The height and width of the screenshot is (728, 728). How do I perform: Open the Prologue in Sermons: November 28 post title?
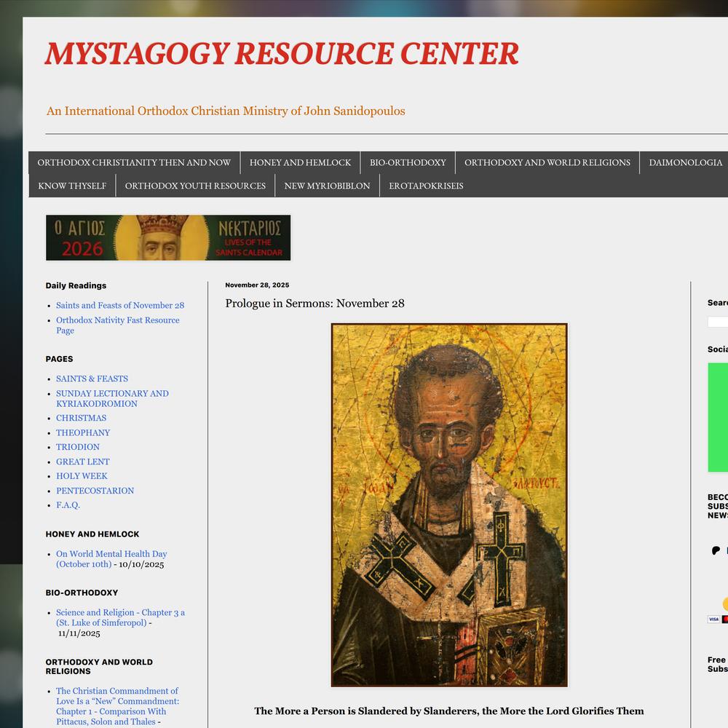pyautogui.click(x=314, y=304)
